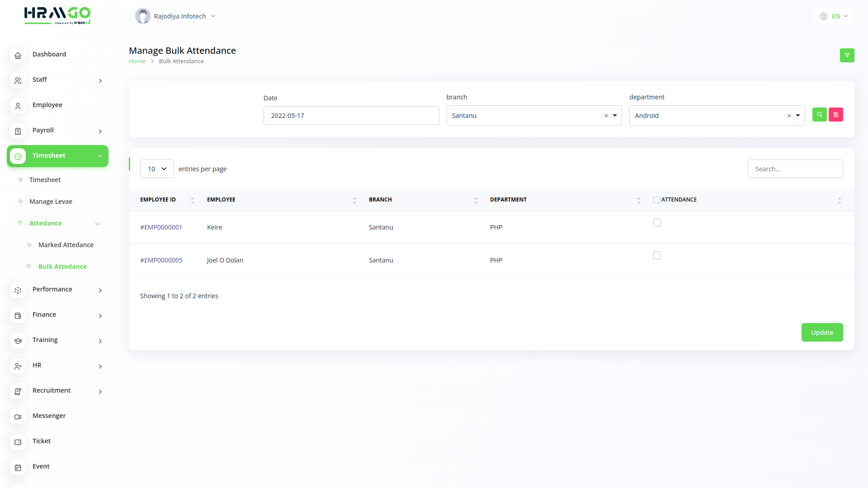The image size is (868, 488).
Task: Click the Ticket icon in sidebar
Action: [18, 442]
